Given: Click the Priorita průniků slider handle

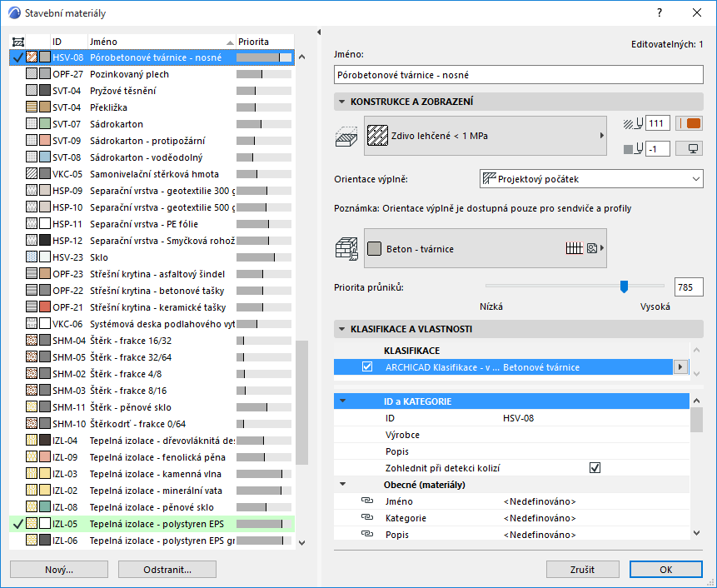Looking at the screenshot, I should point(624,287).
